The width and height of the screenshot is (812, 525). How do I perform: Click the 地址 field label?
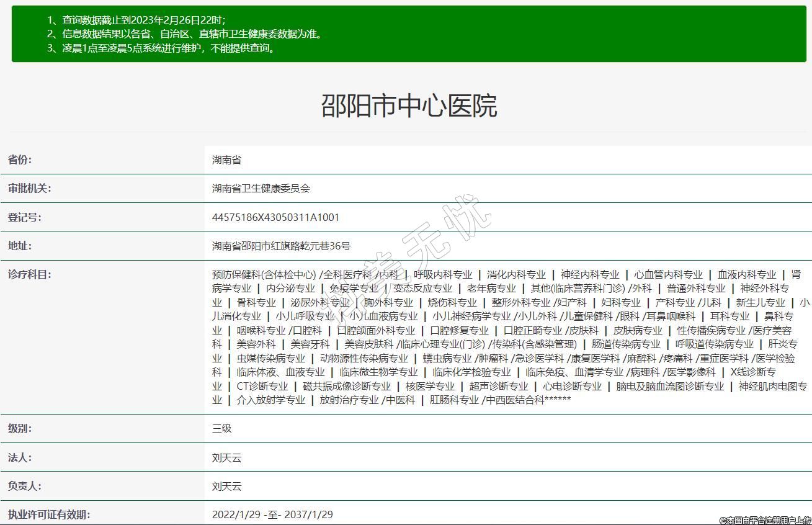click(20, 246)
